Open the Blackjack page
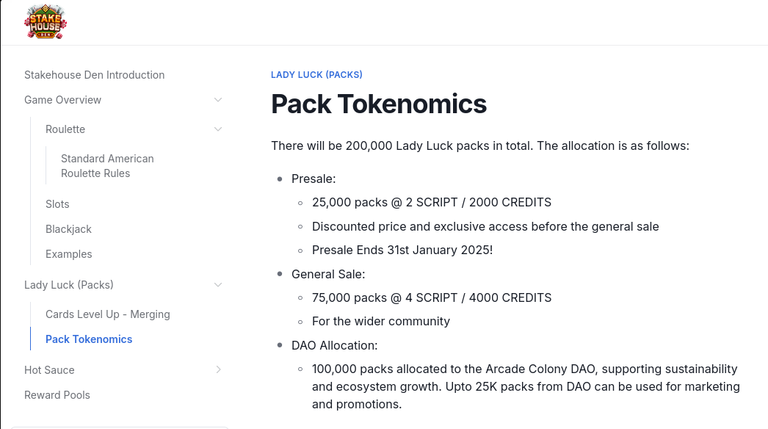The height and width of the screenshot is (429, 768). pos(69,229)
